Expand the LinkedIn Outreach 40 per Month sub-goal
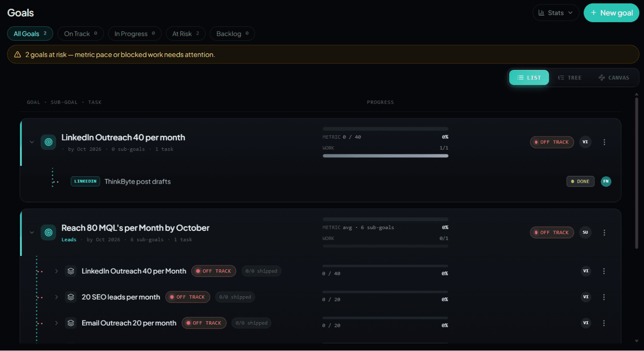Screen dimensions: 644x351 pos(56,271)
